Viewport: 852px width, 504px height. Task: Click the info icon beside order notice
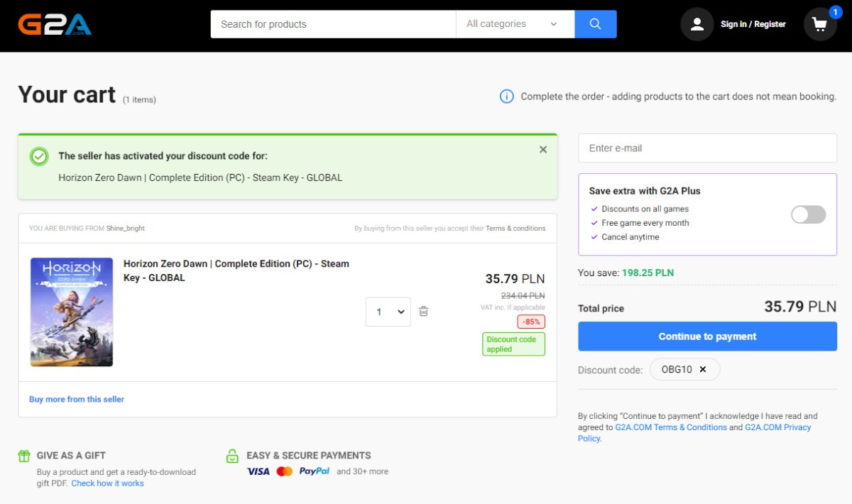pos(507,97)
